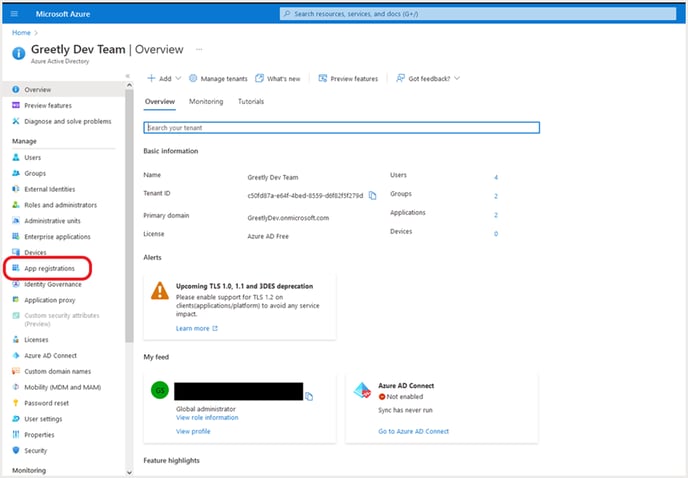
Task: Click the Roles and administrators icon
Action: pyautogui.click(x=16, y=205)
